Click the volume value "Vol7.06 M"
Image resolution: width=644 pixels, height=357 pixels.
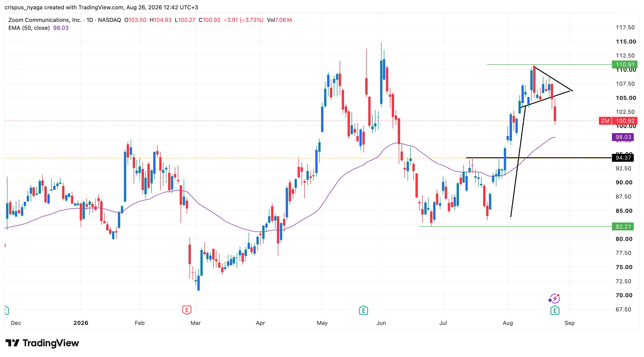pos(279,20)
